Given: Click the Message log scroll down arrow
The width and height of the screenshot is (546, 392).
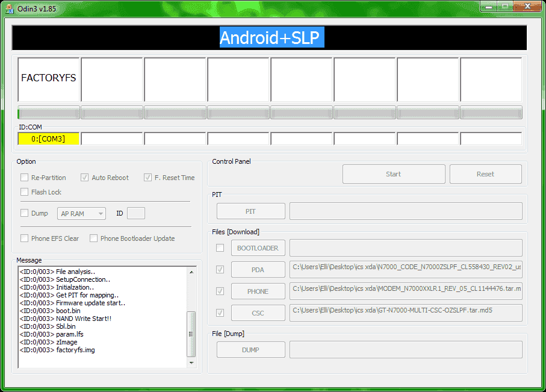Looking at the screenshot, I should coord(191,362).
